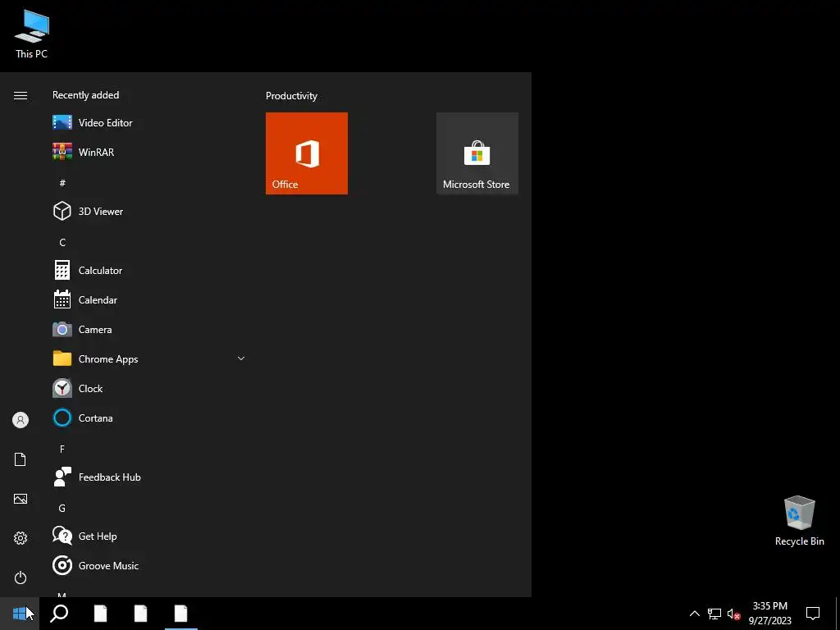Click the 'F' letter group header
This screenshot has height=630, width=840.
point(62,449)
